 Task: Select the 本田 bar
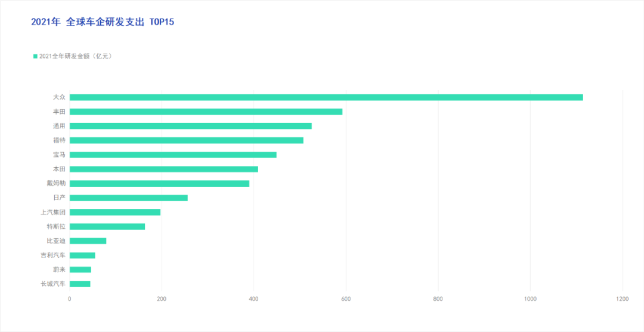click(x=164, y=169)
